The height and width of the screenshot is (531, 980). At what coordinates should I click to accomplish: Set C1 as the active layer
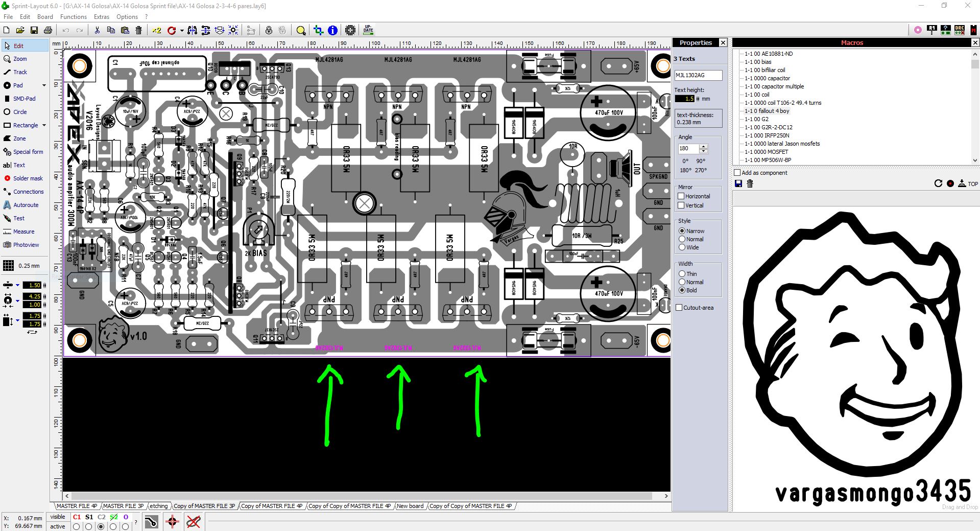[x=77, y=526]
